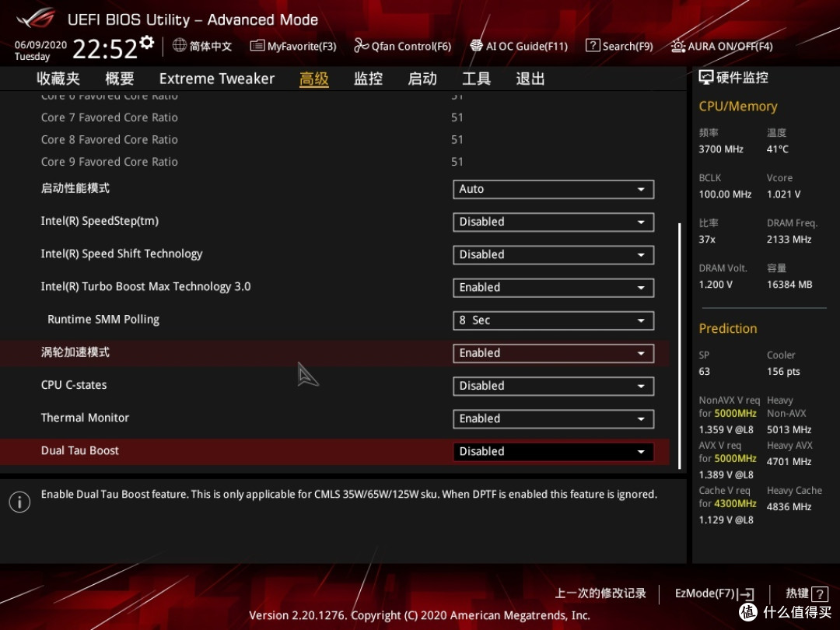Switch to the Extreme Tweaker tab
This screenshot has width=840, height=630.
(x=217, y=79)
